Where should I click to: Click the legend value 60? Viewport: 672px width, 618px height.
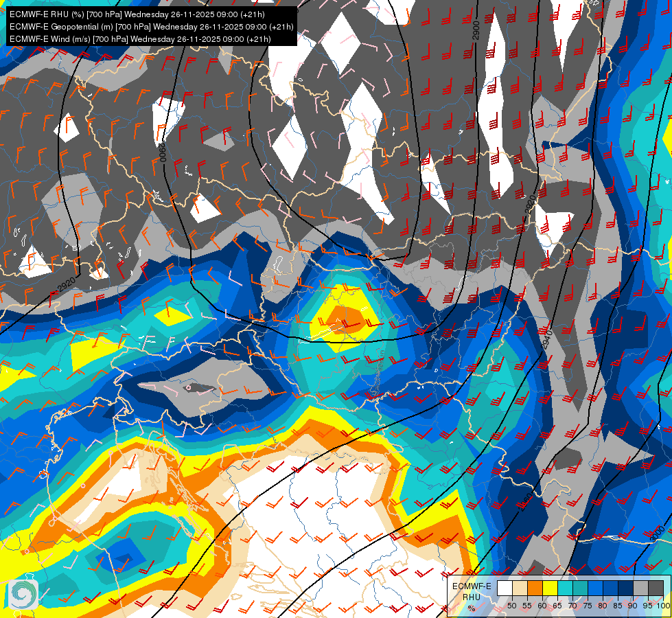(x=542, y=606)
